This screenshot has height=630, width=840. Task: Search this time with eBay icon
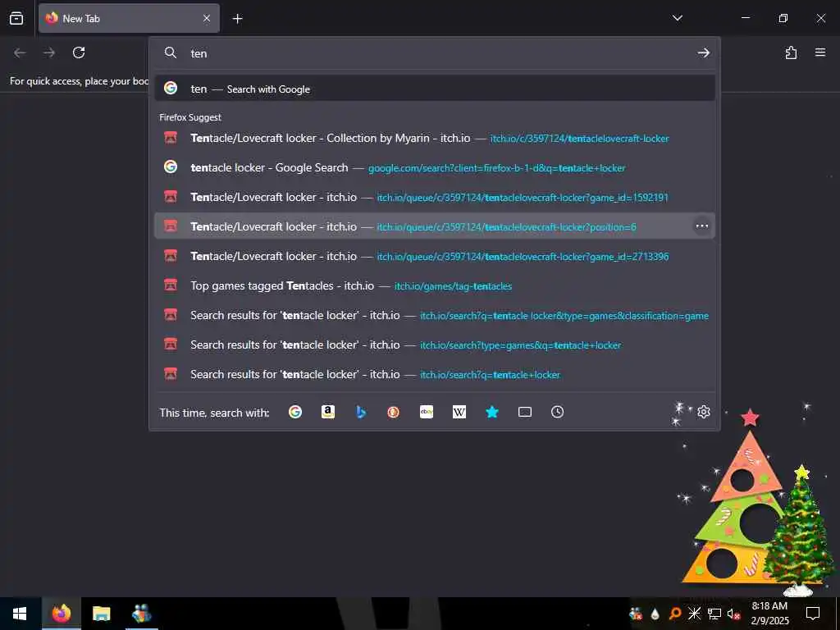coord(427,412)
